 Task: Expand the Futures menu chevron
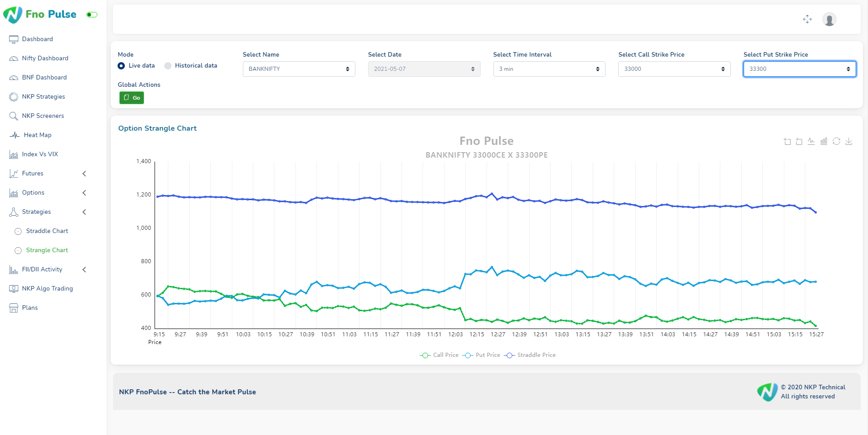(84, 174)
